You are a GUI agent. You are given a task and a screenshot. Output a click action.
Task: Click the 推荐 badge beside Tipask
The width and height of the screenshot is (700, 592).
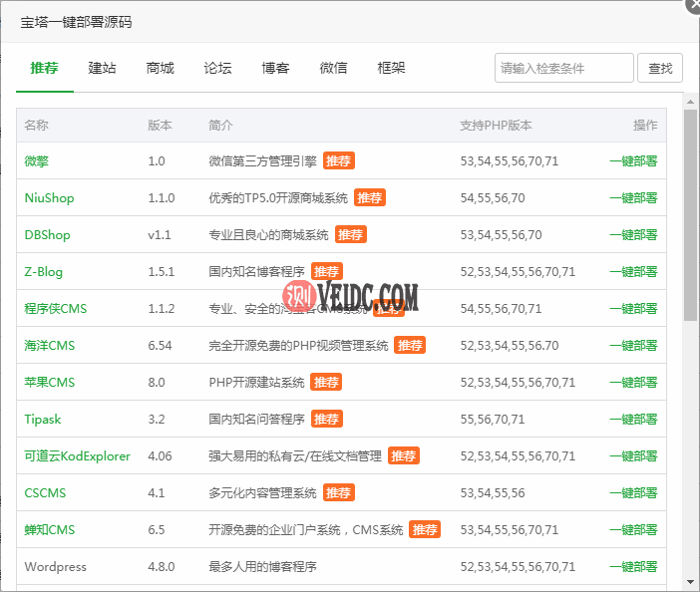click(326, 419)
